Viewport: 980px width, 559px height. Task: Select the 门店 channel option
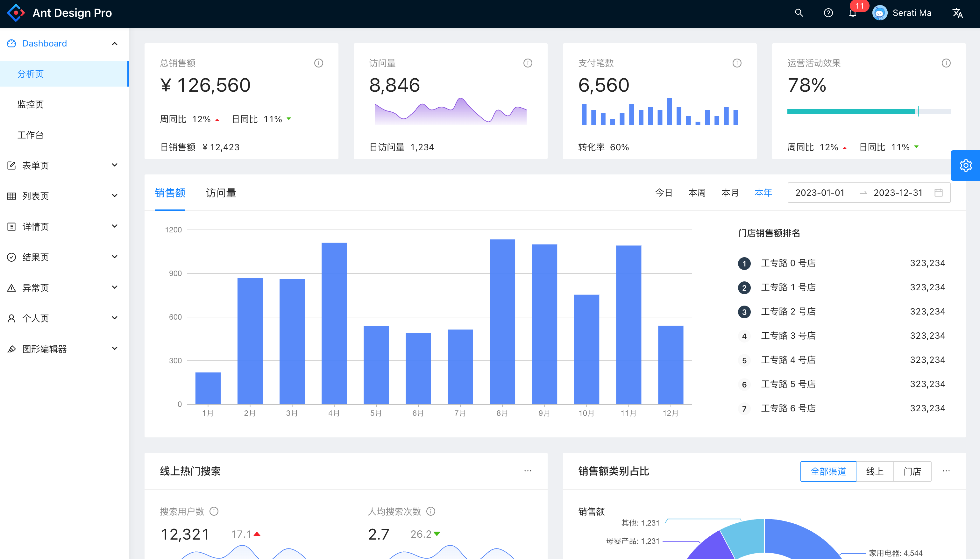(912, 471)
